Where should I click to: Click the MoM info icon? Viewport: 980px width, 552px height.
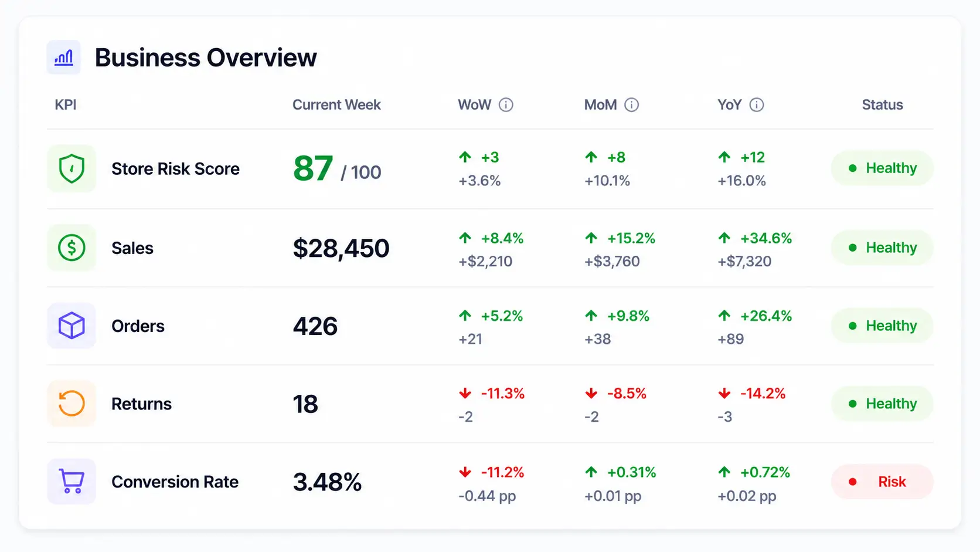tap(631, 105)
